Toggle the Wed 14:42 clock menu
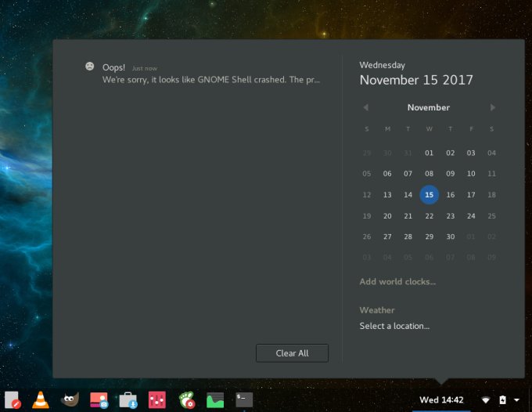Image resolution: width=532 pixels, height=412 pixels. click(441, 399)
